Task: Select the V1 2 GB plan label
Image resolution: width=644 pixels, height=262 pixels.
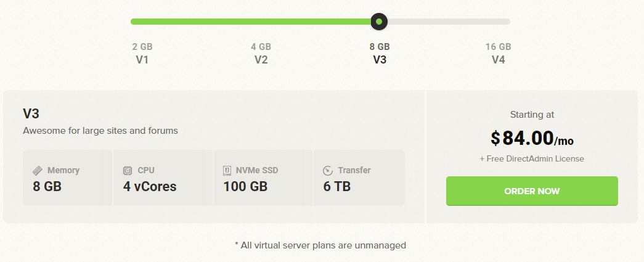Action: (142, 54)
